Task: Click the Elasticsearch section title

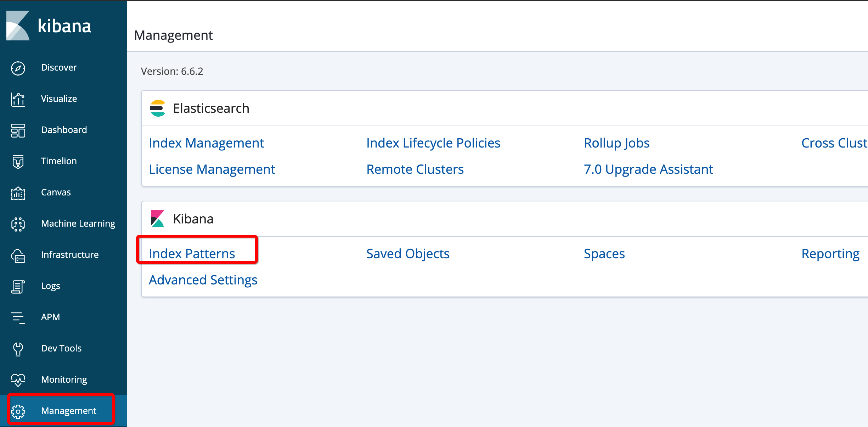Action: pyautogui.click(x=211, y=108)
